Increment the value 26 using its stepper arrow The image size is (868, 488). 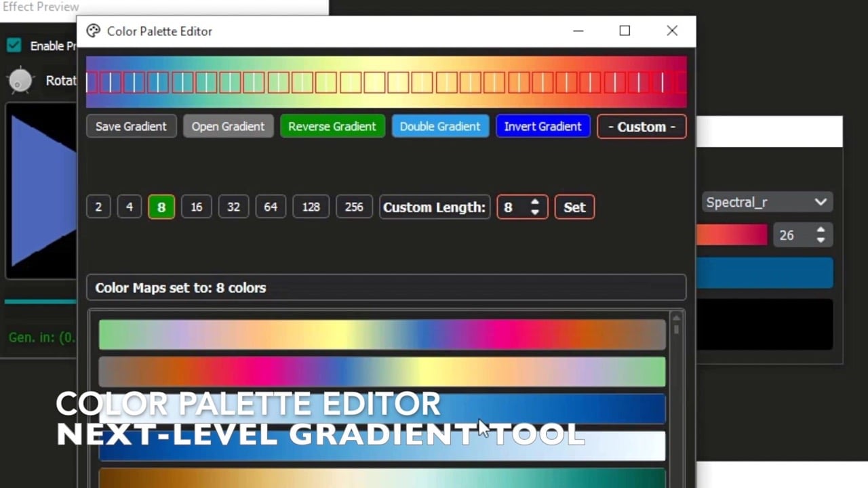pos(821,230)
